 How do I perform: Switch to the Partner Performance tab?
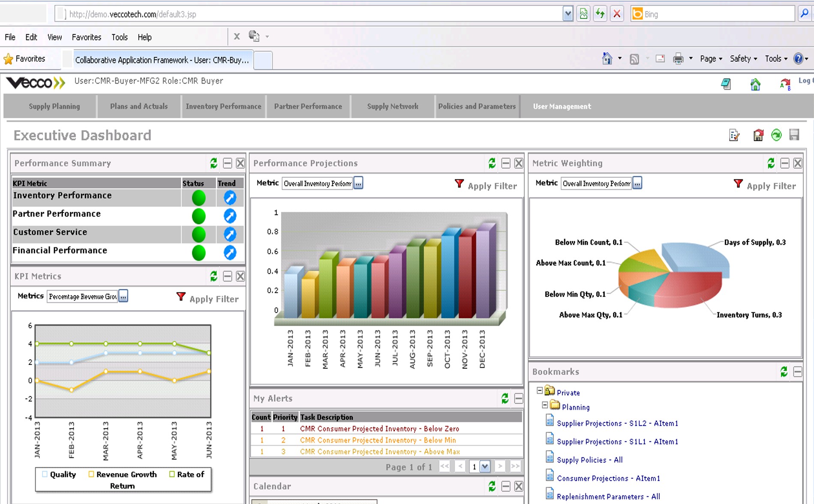point(308,106)
